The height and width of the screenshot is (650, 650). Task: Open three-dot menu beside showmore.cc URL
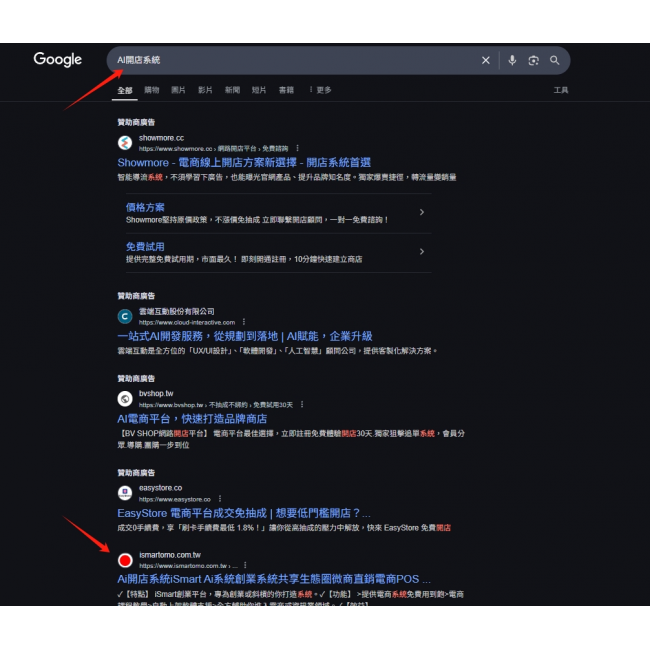[x=297, y=148]
